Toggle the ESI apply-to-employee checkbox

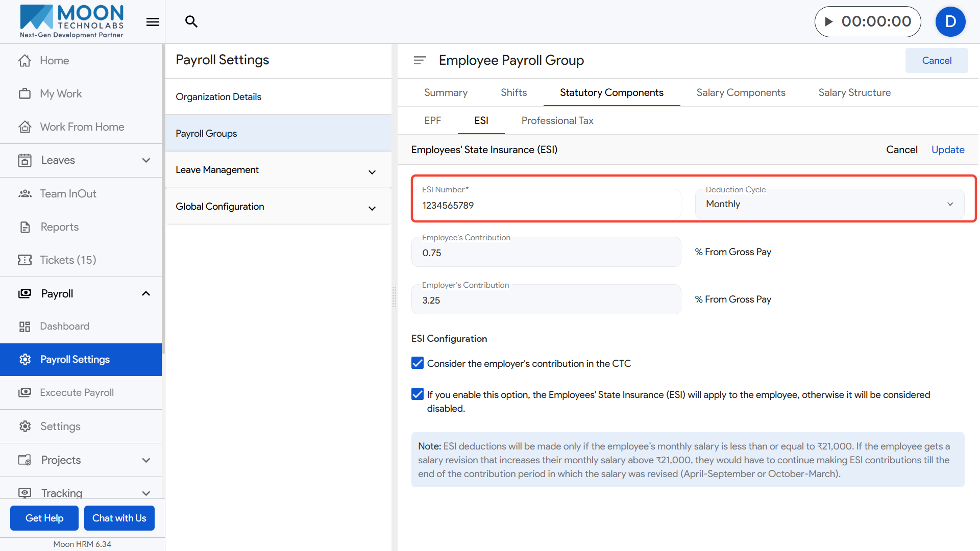[418, 394]
